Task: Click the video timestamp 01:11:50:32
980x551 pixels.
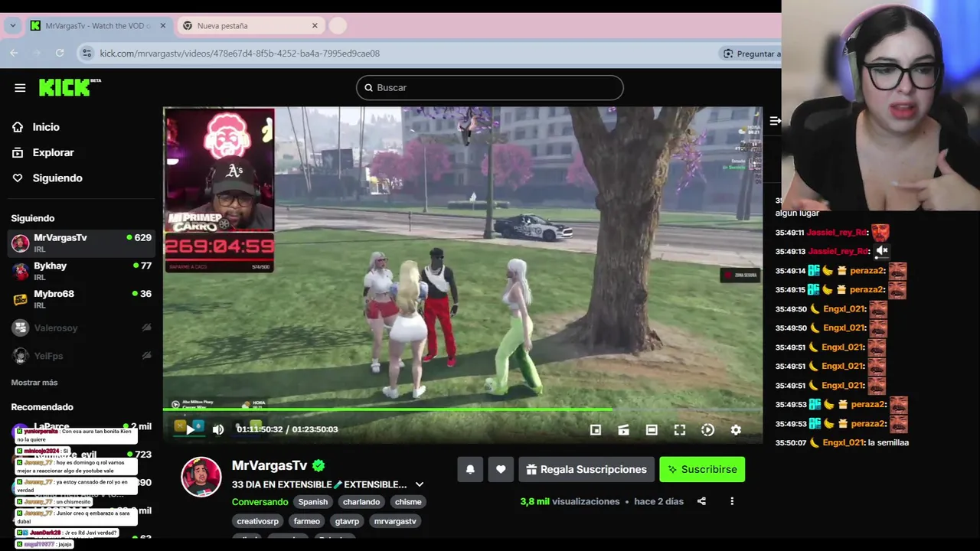Action: (260, 429)
